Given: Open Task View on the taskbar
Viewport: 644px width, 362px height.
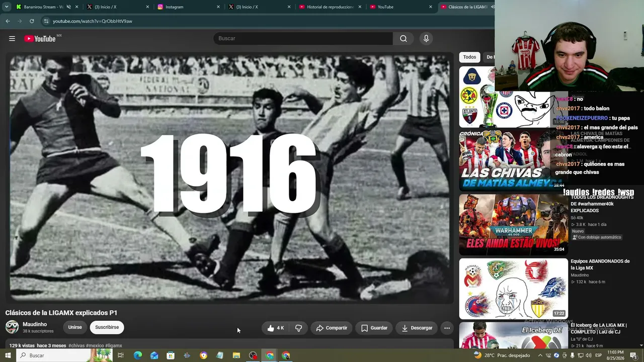Looking at the screenshot, I should pyautogui.click(x=121, y=355).
